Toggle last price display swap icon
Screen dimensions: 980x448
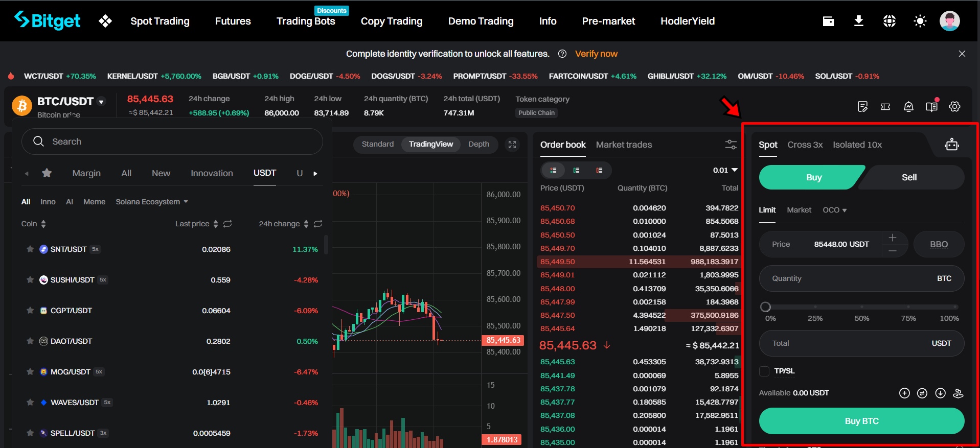click(x=227, y=224)
